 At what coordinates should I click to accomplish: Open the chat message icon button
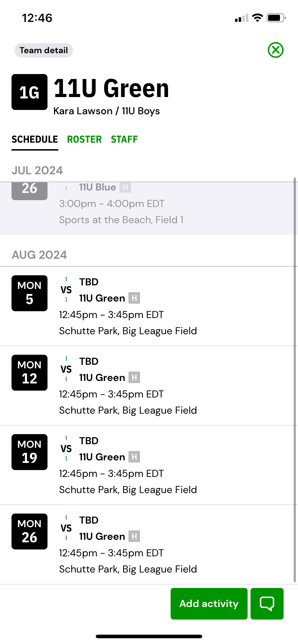[x=267, y=604]
